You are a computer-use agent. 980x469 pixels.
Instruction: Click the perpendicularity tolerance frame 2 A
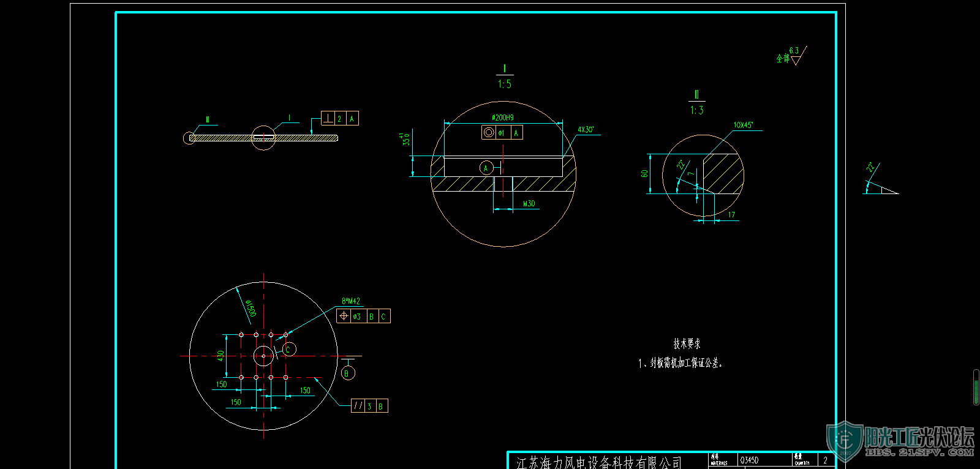340,118
